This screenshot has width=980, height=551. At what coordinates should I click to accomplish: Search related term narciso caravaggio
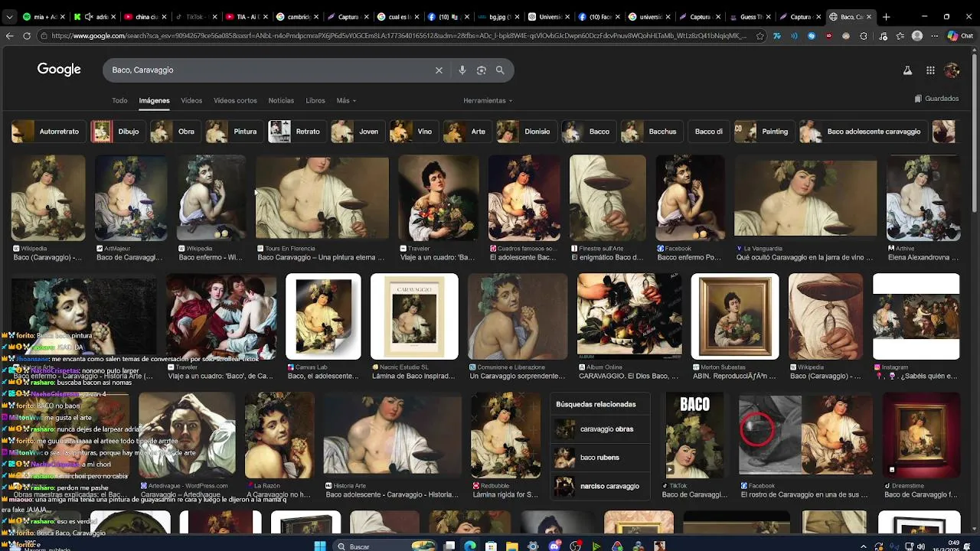pos(601,486)
